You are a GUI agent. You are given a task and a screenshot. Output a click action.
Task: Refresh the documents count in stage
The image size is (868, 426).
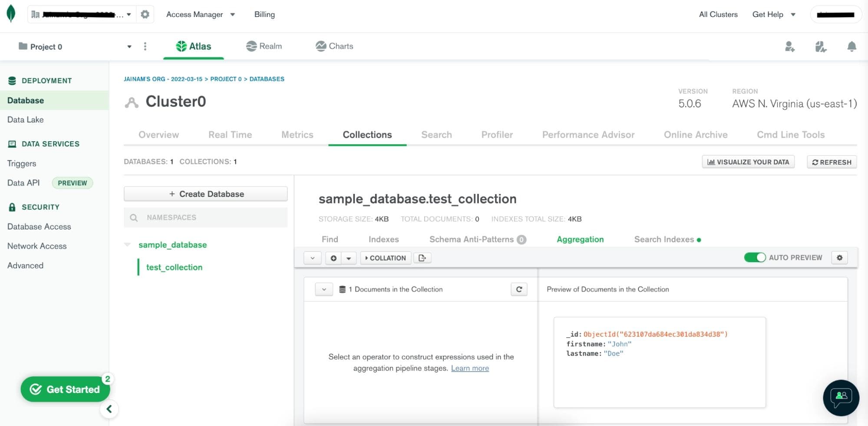(519, 290)
